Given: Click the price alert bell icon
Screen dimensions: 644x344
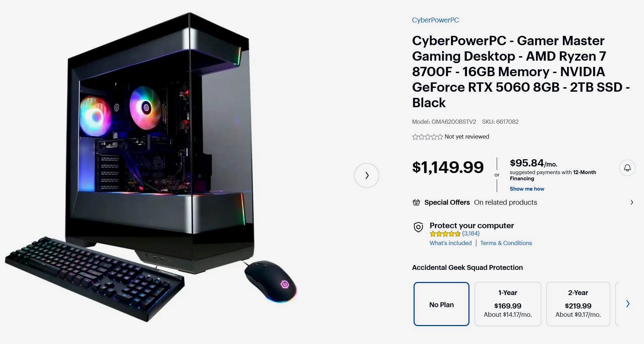Looking at the screenshot, I should coord(627,168).
